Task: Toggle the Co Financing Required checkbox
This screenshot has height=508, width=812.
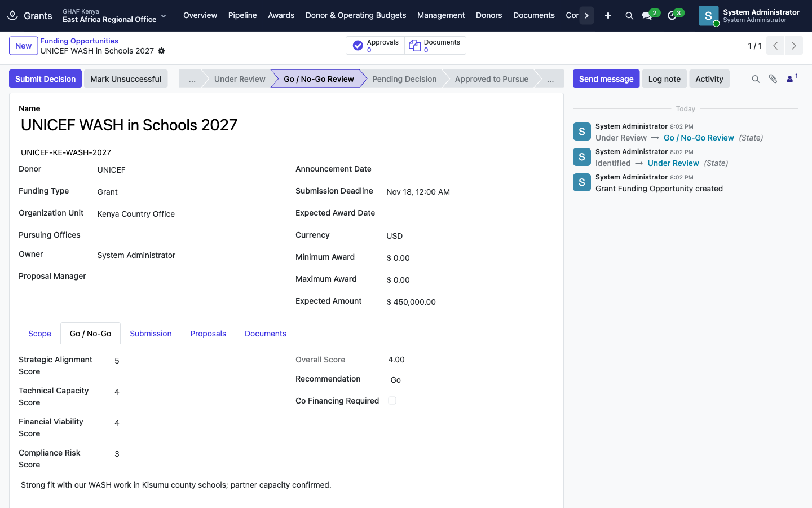Action: pos(392,401)
